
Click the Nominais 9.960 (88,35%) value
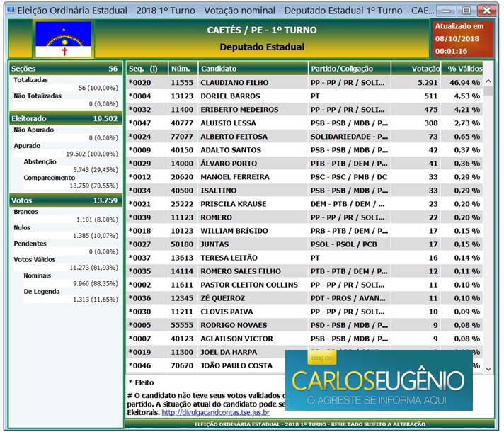pos(96,283)
